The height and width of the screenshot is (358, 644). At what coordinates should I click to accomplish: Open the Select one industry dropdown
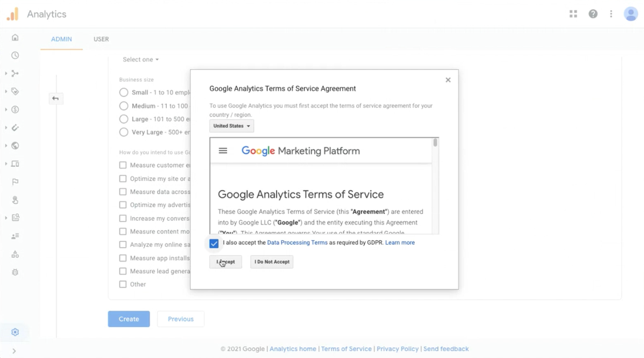pyautogui.click(x=141, y=59)
